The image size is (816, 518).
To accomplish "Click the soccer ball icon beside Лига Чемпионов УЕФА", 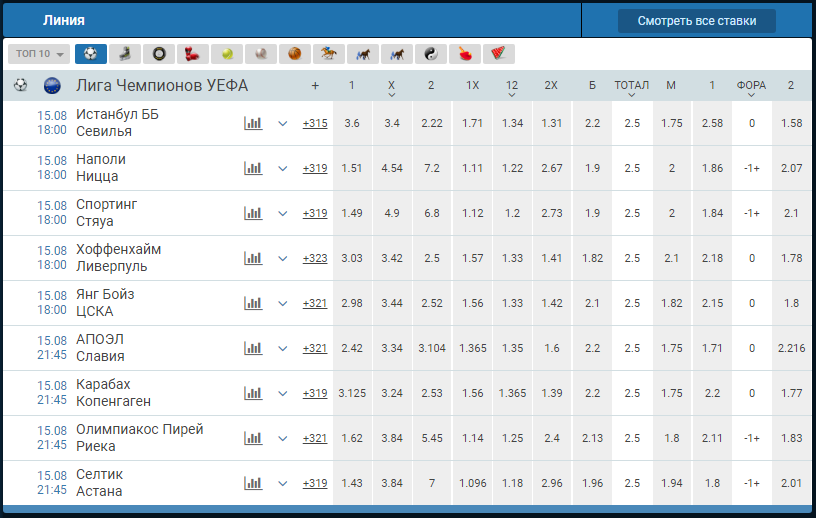I will coord(21,85).
